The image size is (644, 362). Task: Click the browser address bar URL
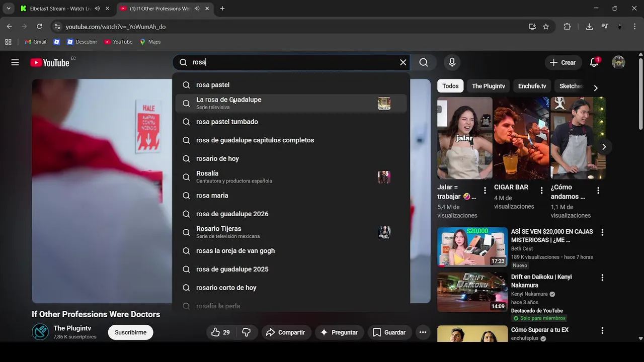point(116,27)
